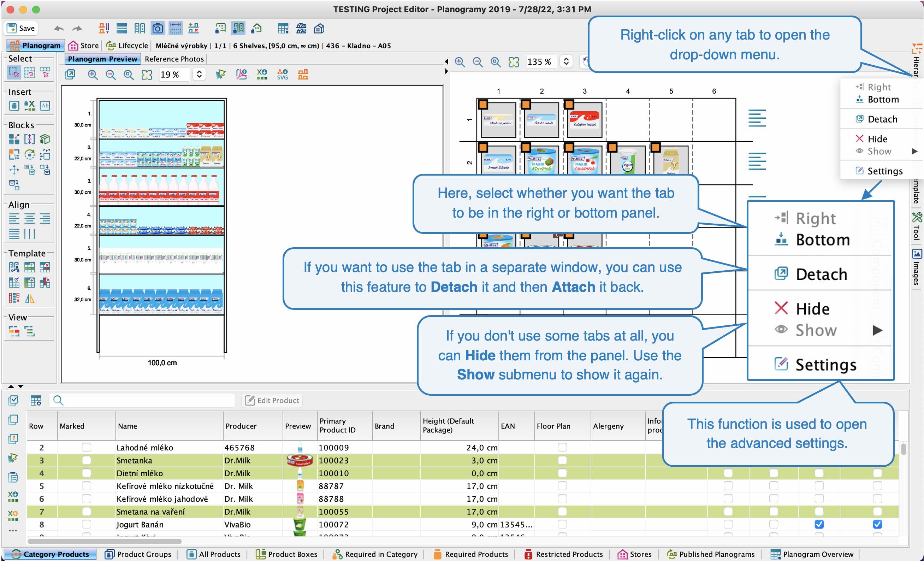The width and height of the screenshot is (924, 561).
Task: Toggle Marked checkbox for Smetanka
Action: click(87, 460)
